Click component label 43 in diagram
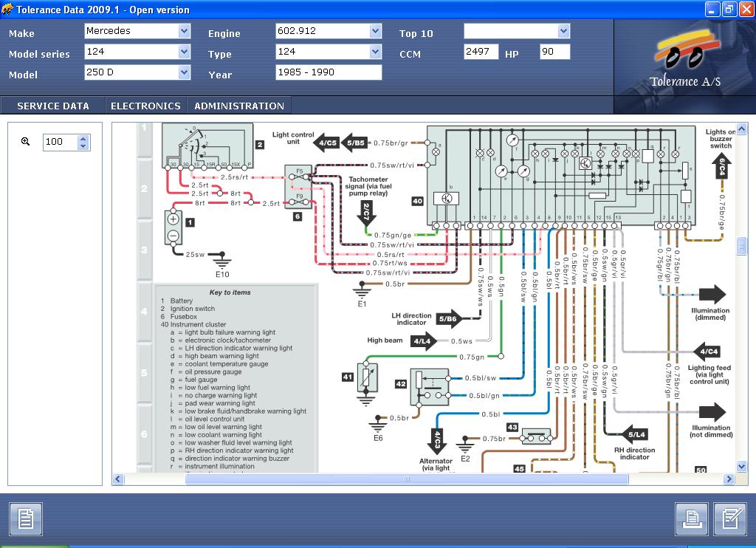 pyautogui.click(x=512, y=428)
